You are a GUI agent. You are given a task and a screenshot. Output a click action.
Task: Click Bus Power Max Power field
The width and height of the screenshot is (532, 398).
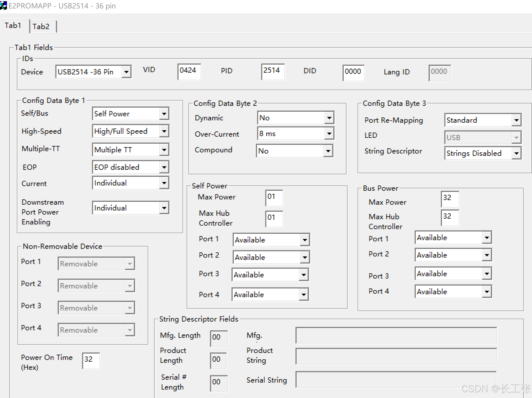pyautogui.click(x=450, y=199)
